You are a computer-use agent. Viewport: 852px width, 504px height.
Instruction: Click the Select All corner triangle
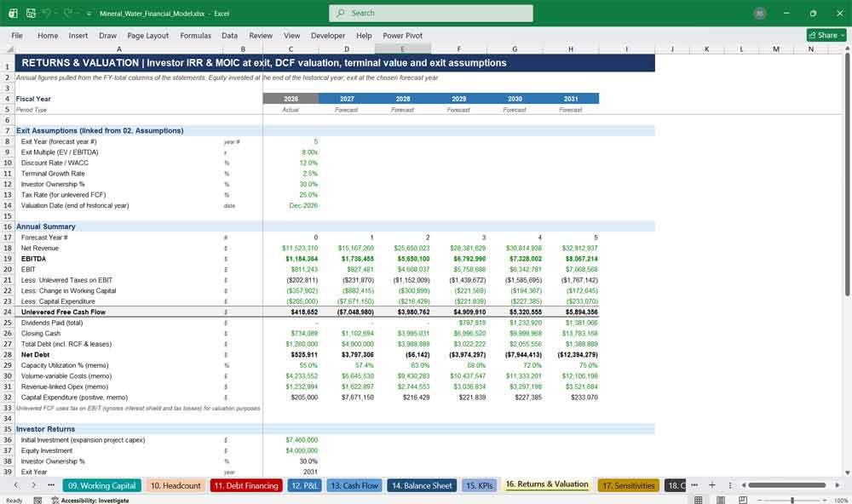click(x=8, y=49)
